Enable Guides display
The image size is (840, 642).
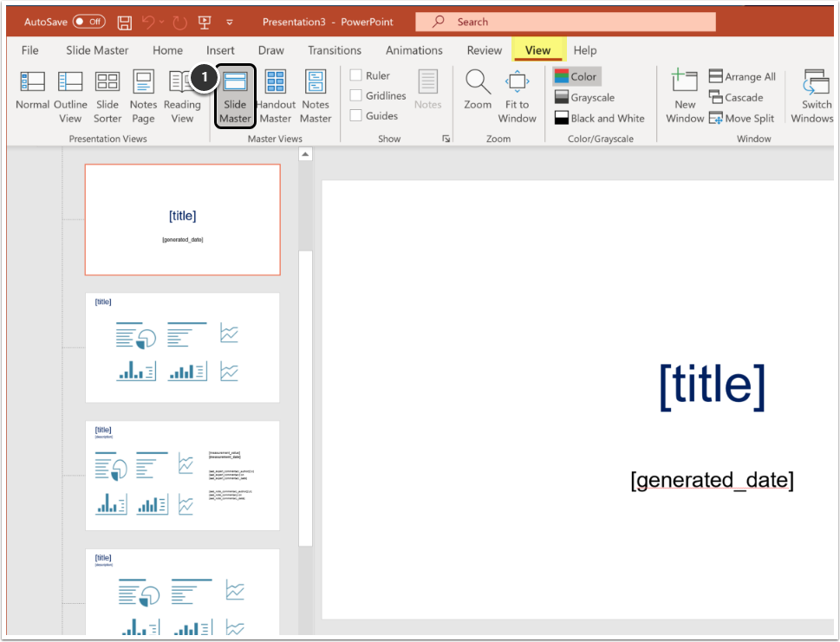coord(354,115)
